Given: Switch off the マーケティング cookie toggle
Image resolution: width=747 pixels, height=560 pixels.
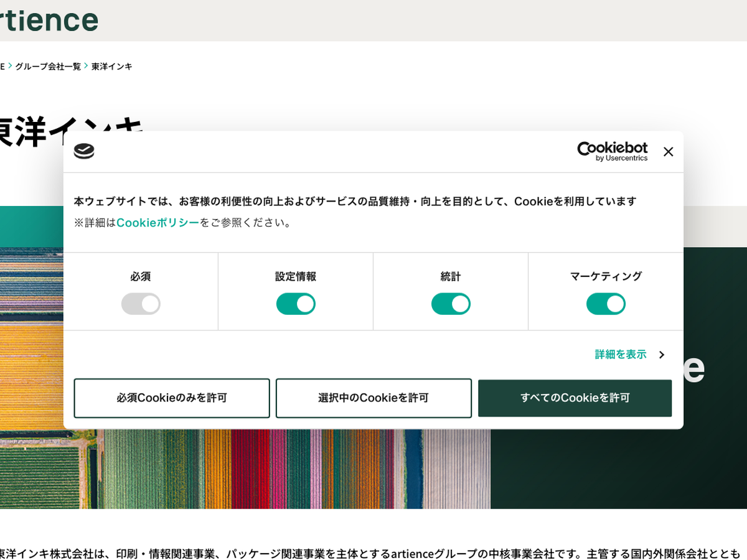Looking at the screenshot, I should tap(606, 304).
